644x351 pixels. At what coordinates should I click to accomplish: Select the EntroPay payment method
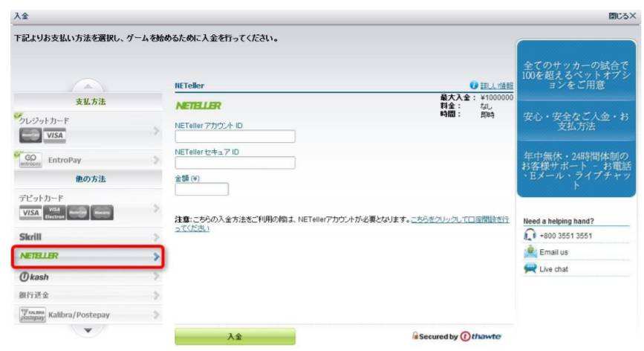click(88, 159)
